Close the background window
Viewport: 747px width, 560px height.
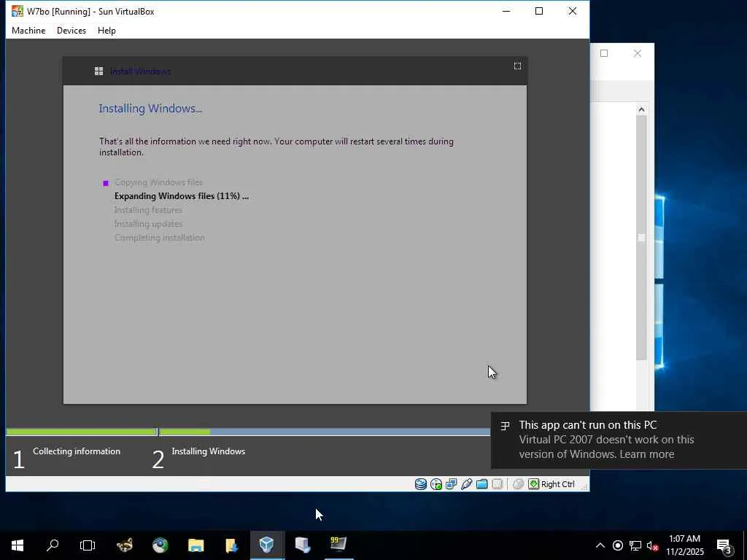(x=638, y=53)
